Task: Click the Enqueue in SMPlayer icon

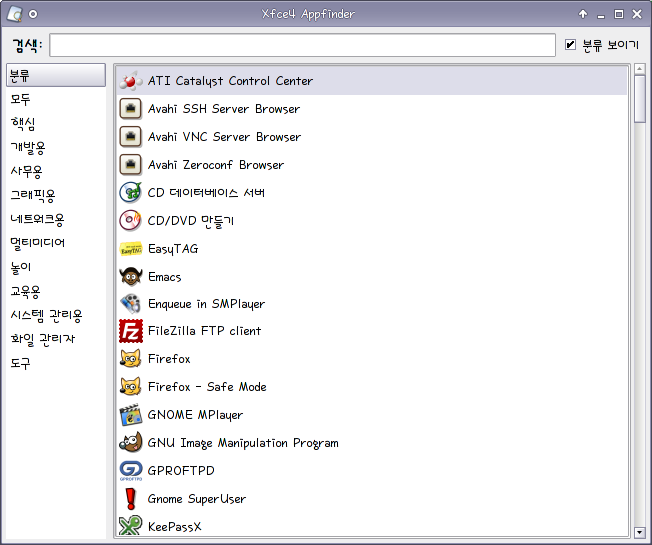Action: (131, 304)
